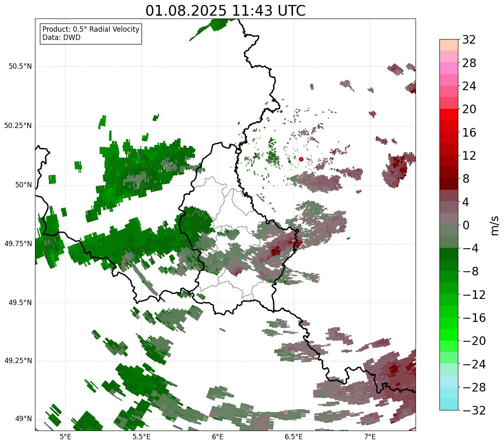Click the 49.75°N latitude label
Viewport: 504px width, 445px height.
click(x=18, y=244)
